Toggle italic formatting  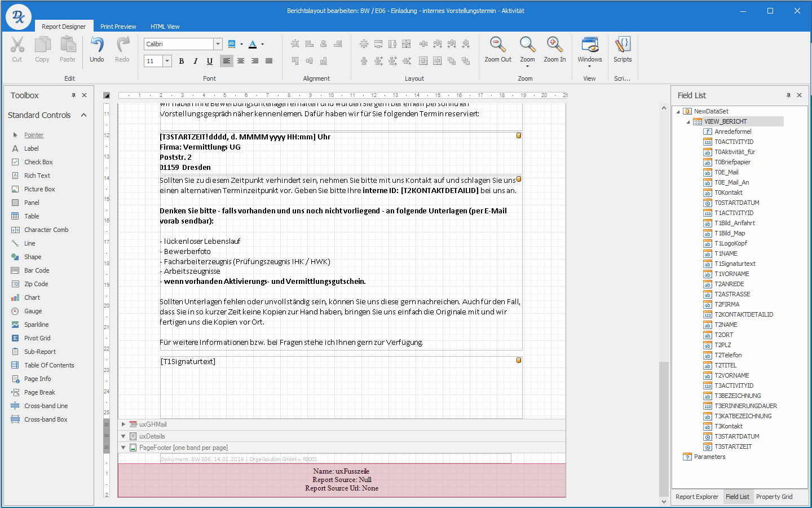point(196,61)
